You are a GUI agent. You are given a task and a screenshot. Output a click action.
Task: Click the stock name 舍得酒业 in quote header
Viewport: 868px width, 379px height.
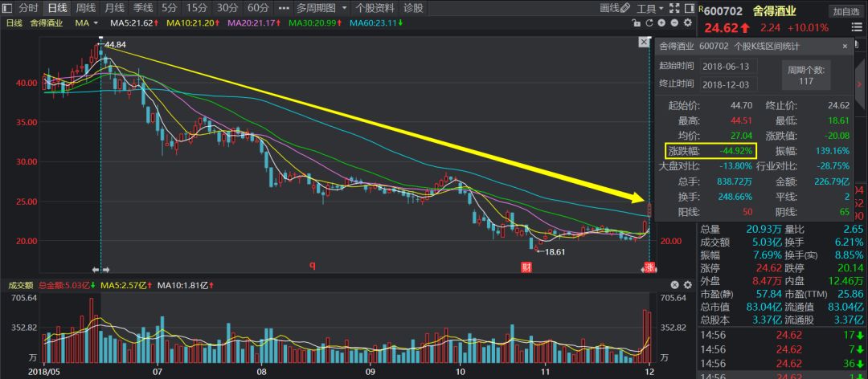click(775, 10)
